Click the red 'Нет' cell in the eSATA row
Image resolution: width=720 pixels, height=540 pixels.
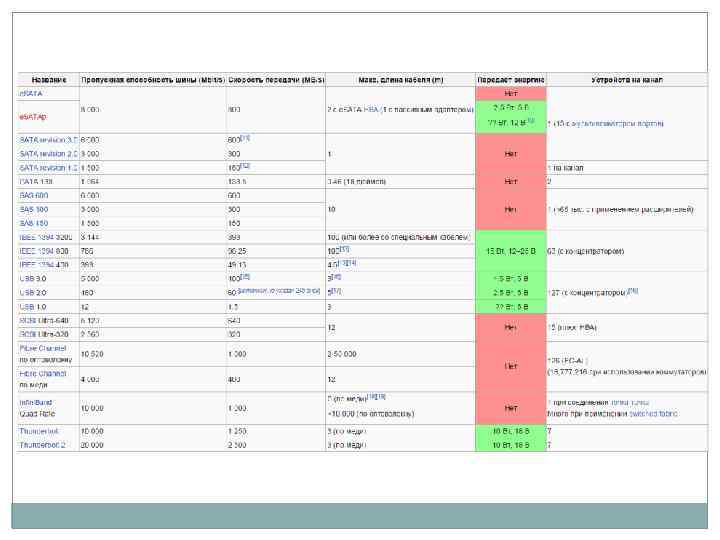[x=511, y=94]
